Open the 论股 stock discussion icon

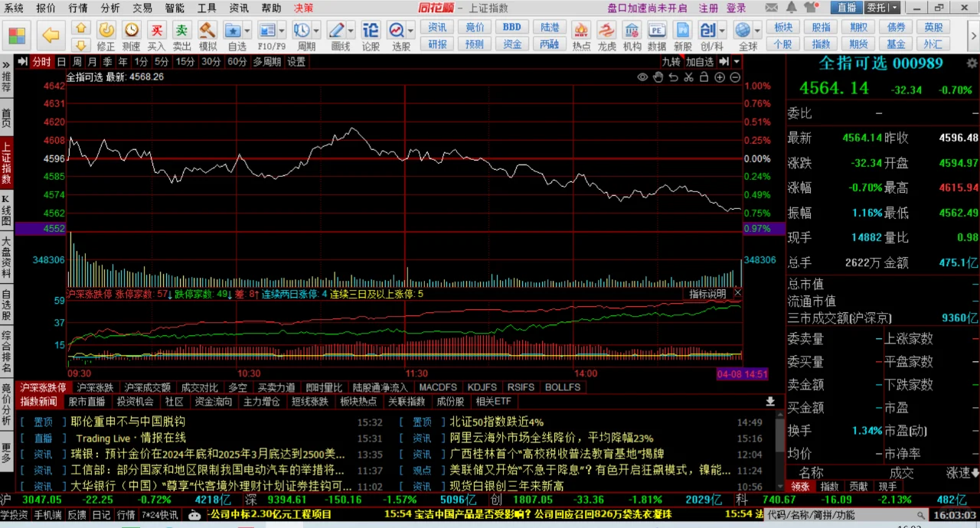coord(371,31)
